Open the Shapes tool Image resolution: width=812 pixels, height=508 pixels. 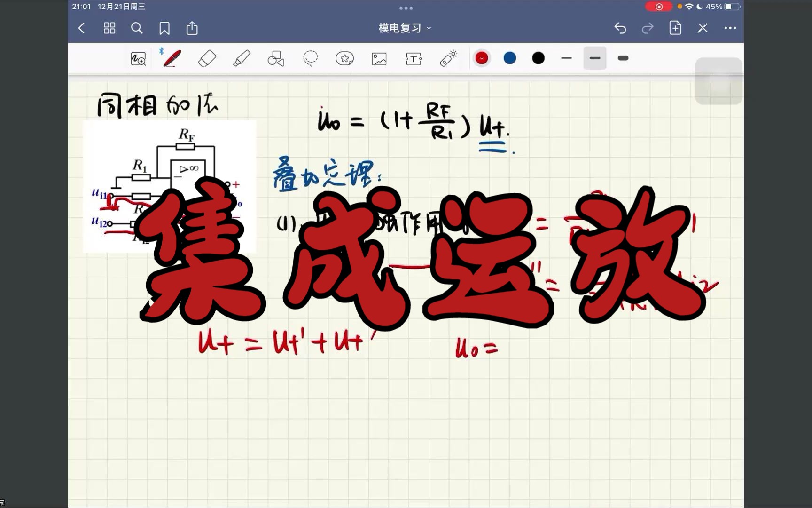point(275,58)
